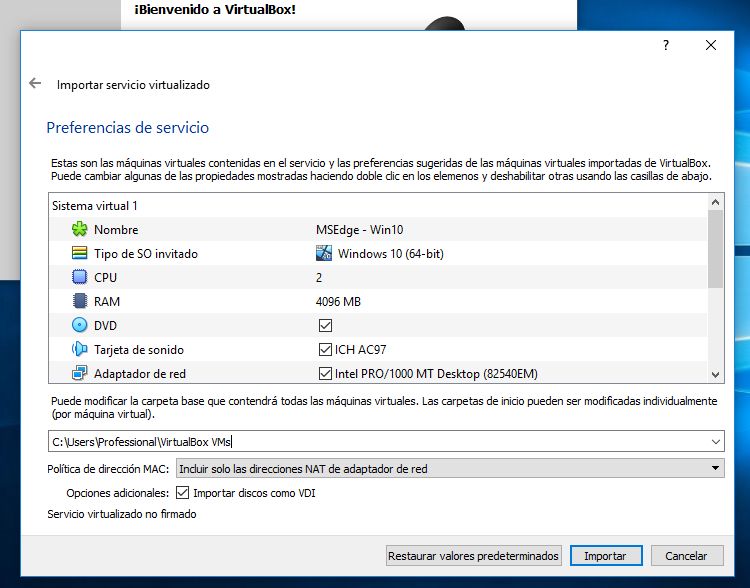
Task: Uncheck Importar discos como VDI
Action: pos(182,492)
